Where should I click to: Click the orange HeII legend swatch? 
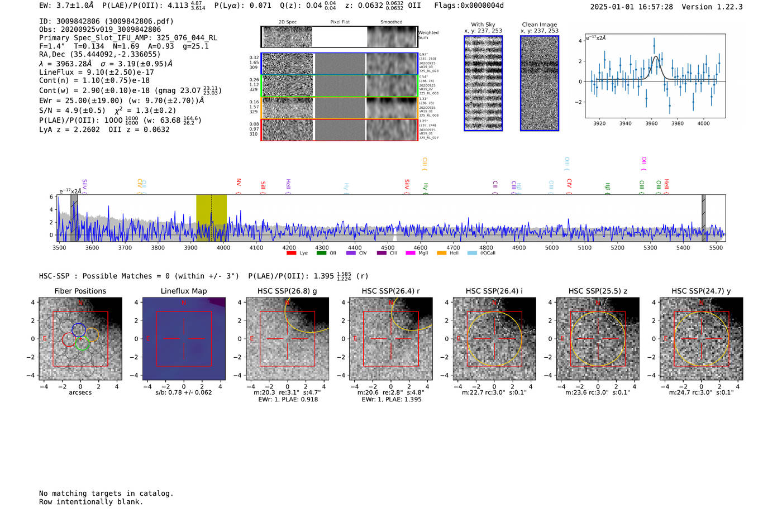tap(441, 253)
